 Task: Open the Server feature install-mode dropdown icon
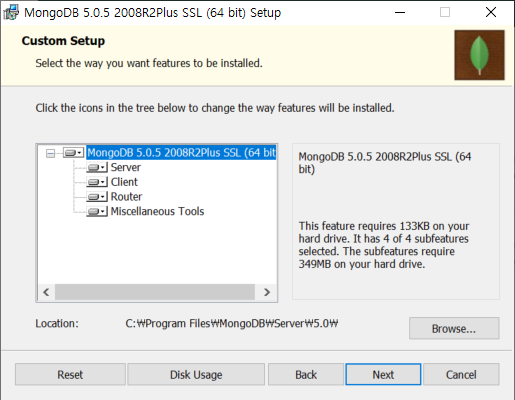[x=97, y=167]
